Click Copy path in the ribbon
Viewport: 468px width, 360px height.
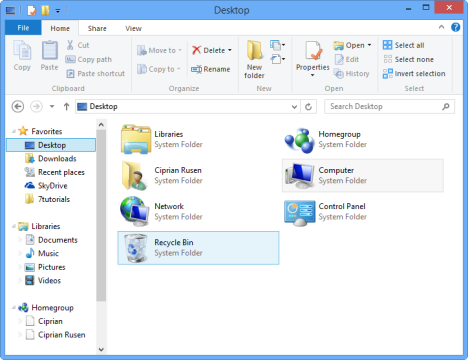point(89,59)
